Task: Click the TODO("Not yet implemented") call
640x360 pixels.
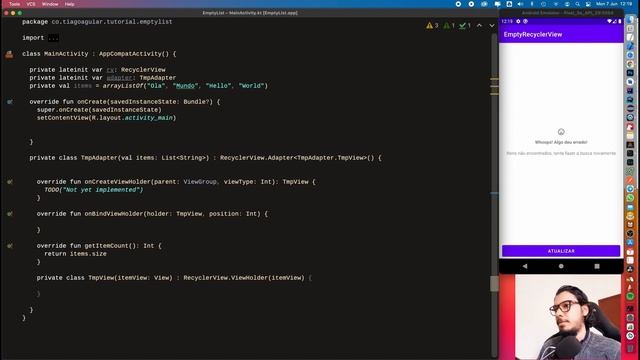Action: (x=93, y=190)
